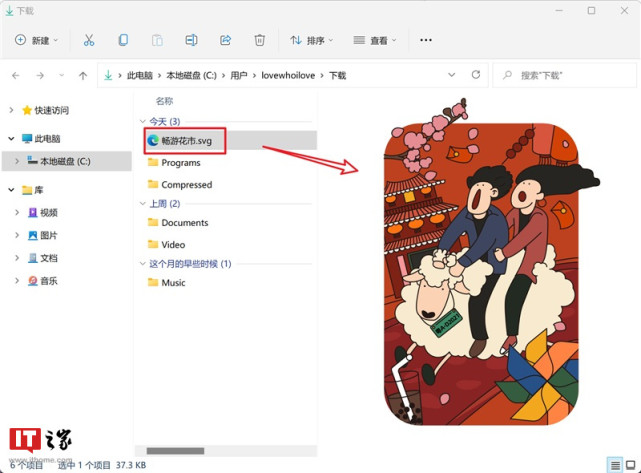
Task: Open 音乐 library in sidebar
Action: coord(43,281)
